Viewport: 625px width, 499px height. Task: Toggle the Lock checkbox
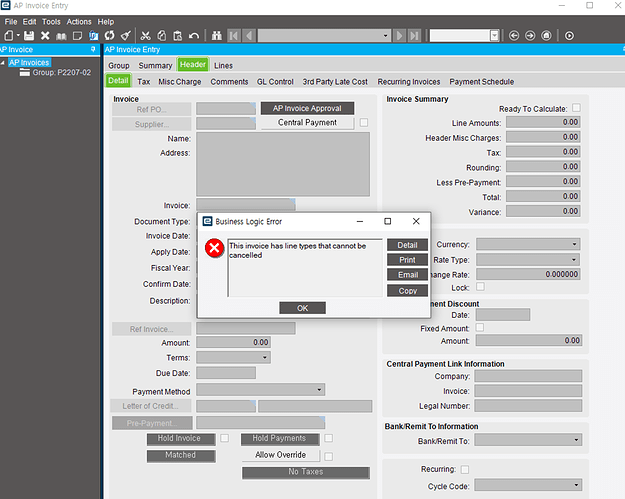coord(481,287)
